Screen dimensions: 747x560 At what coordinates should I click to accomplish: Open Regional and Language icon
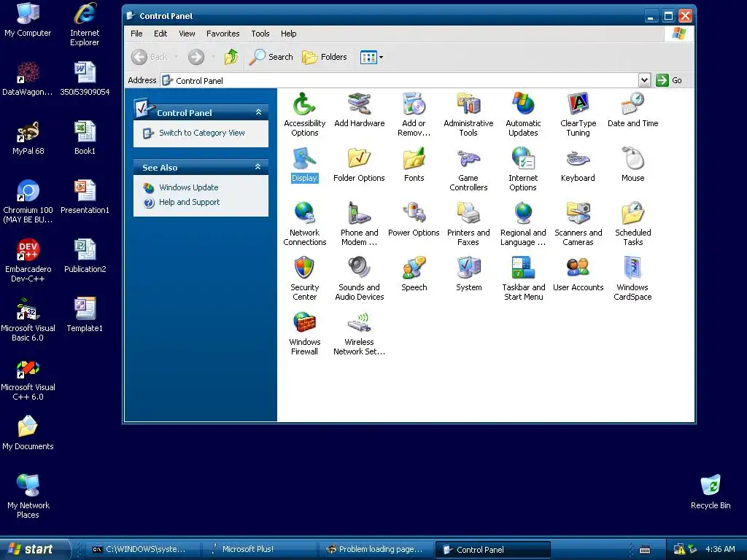pos(523,224)
